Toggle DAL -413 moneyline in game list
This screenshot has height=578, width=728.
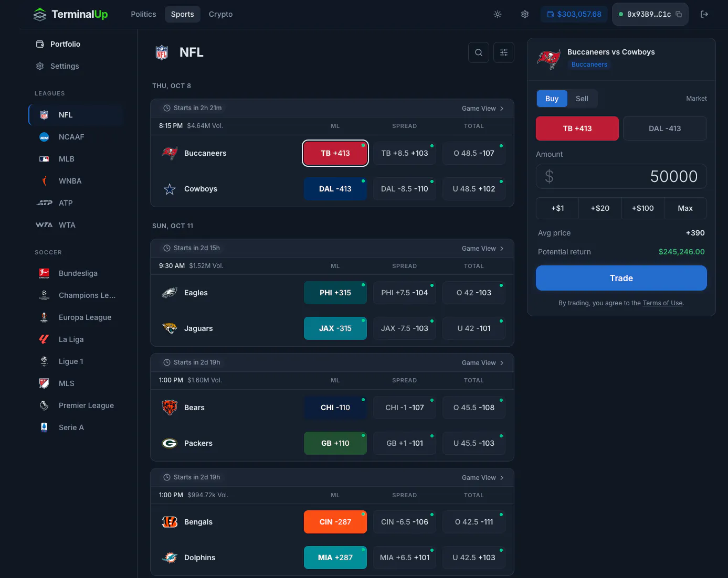335,189
